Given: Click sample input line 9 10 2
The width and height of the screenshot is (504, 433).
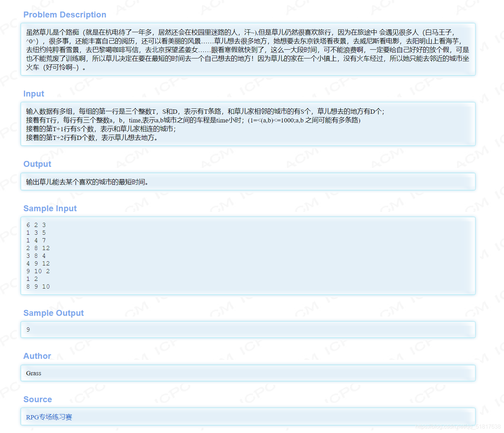Looking at the screenshot, I should click(38, 271).
